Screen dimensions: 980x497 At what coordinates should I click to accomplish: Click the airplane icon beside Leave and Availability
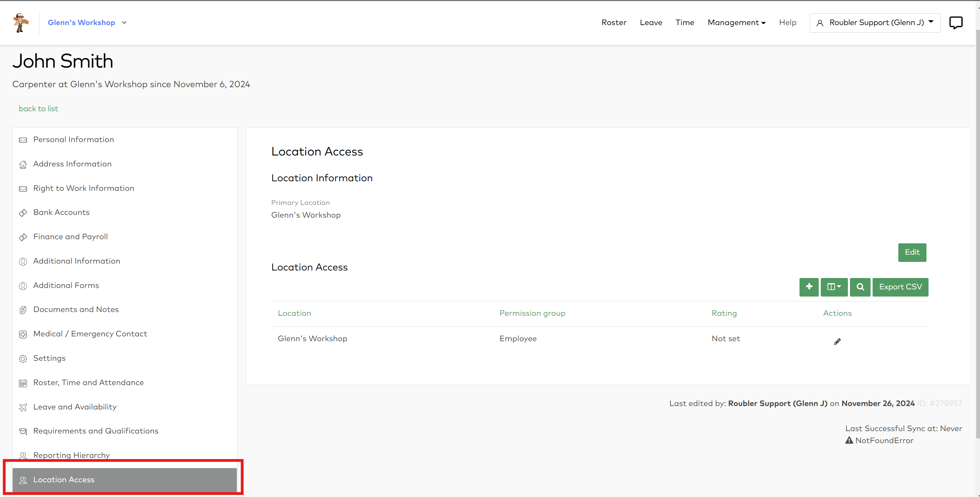click(23, 407)
